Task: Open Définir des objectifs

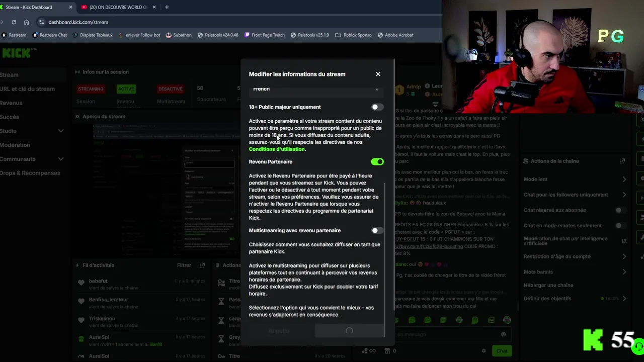Action: pyautogui.click(x=575, y=299)
